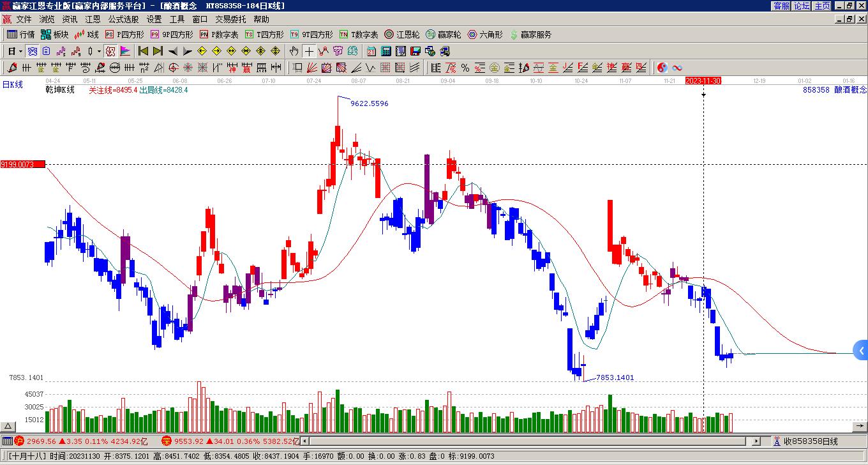This screenshot has height=465, width=868.
Task: Open the calculator icon
Action: tap(386, 51)
